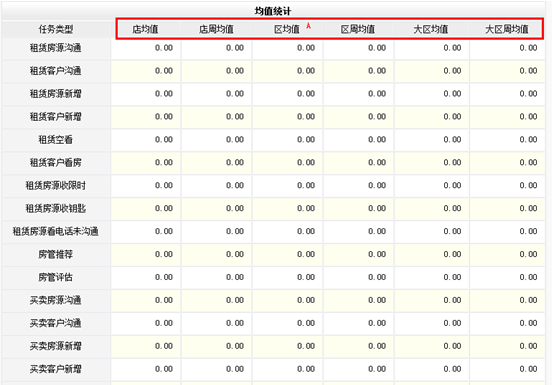The image size is (552, 385).
Task: Click the 店周均值 column header
Action: (x=216, y=29)
